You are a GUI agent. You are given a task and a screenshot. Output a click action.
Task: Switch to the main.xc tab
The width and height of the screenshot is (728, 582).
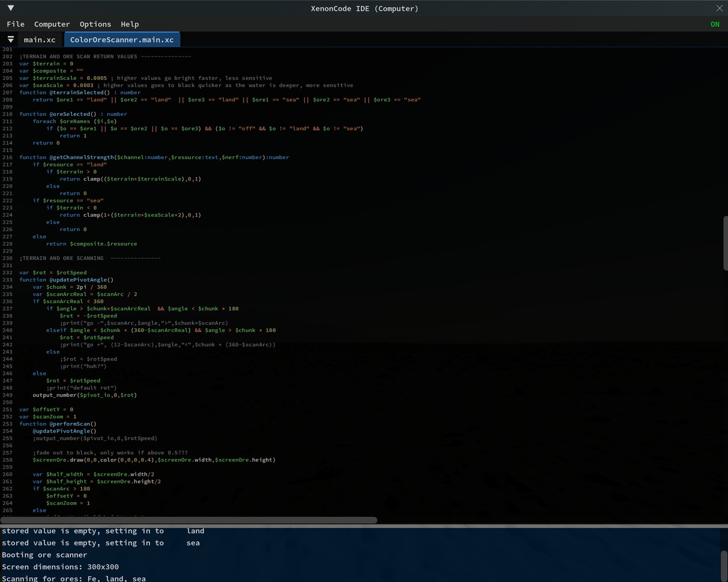click(40, 40)
